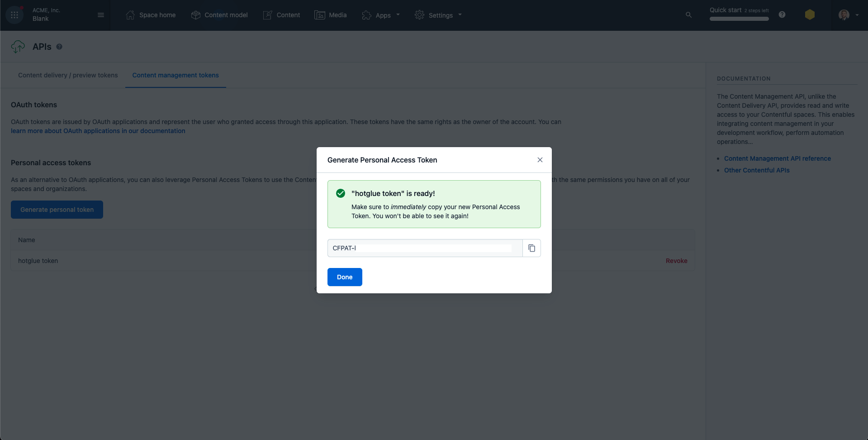This screenshot has height=440, width=868.
Task: Revoke the hotglue token
Action: (676, 261)
